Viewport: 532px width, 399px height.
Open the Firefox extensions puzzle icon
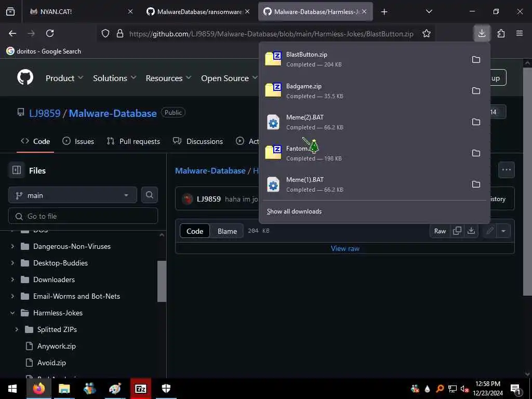pyautogui.click(x=501, y=33)
